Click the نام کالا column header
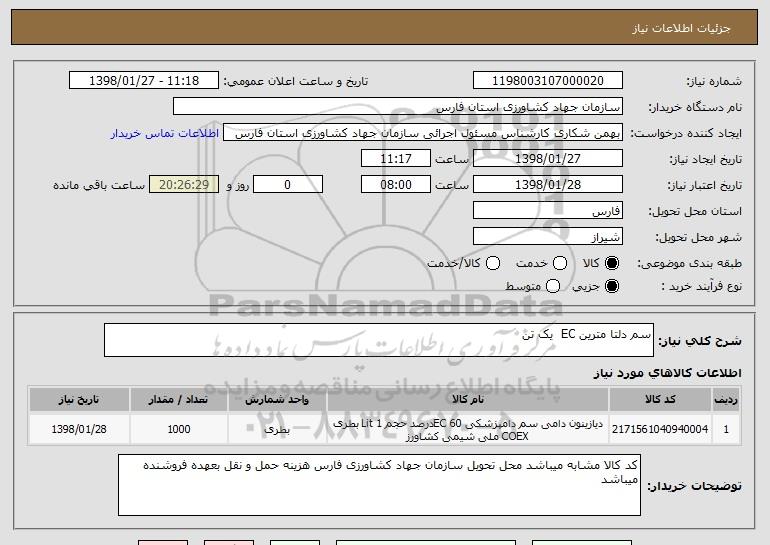Screen dimensions: 770x545 [x=468, y=399]
